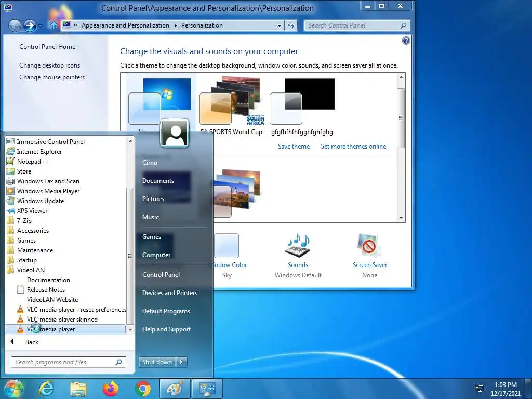Click Get more themes online
Viewport: 532px width, 399px height.
353,146
